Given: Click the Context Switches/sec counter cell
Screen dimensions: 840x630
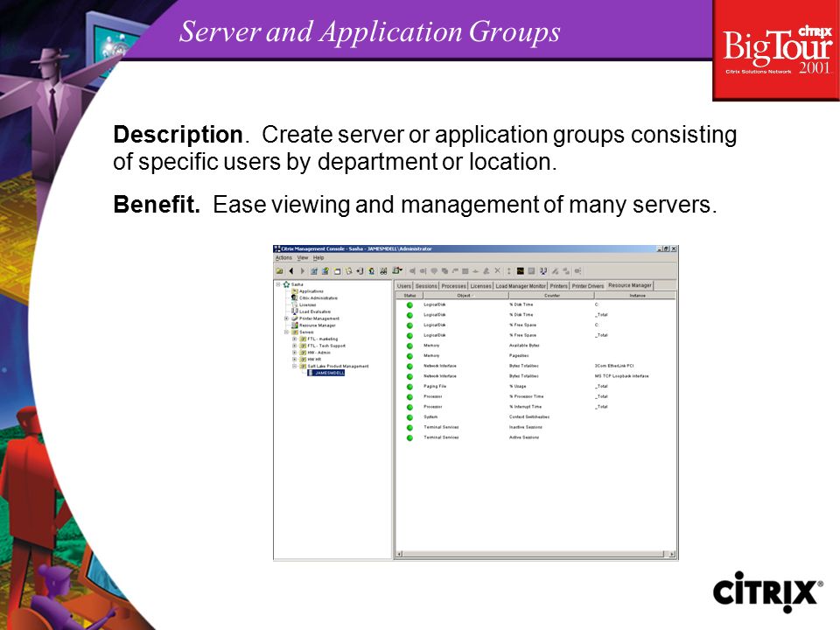Looking at the screenshot, I should coord(529,416).
